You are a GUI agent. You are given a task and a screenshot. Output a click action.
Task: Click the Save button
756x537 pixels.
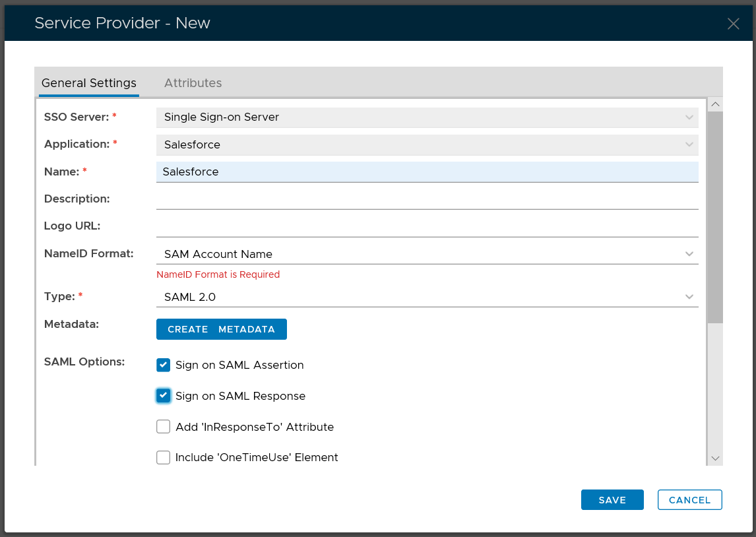pos(612,500)
